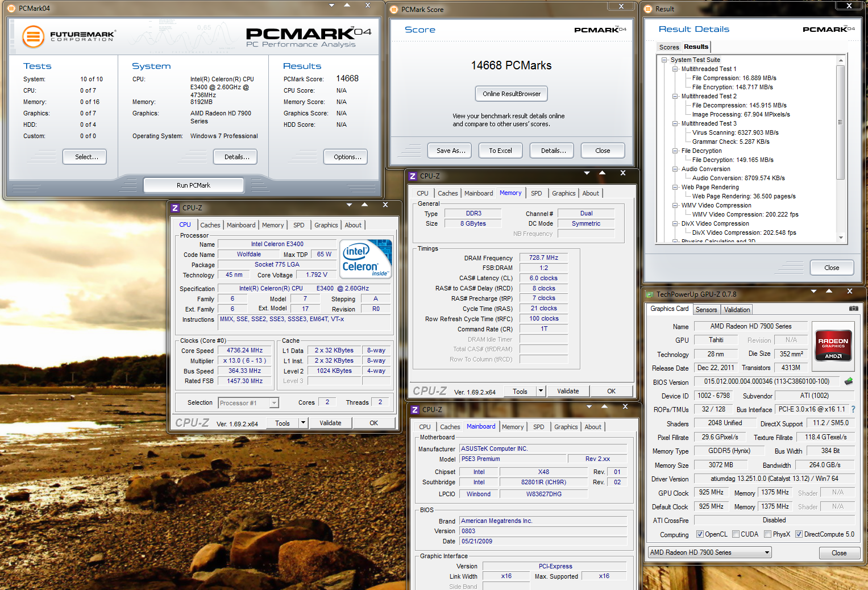This screenshot has width=868, height=590.
Task: Select 'File Compression: 16.889 MB/s' result row
Action: 734,78
